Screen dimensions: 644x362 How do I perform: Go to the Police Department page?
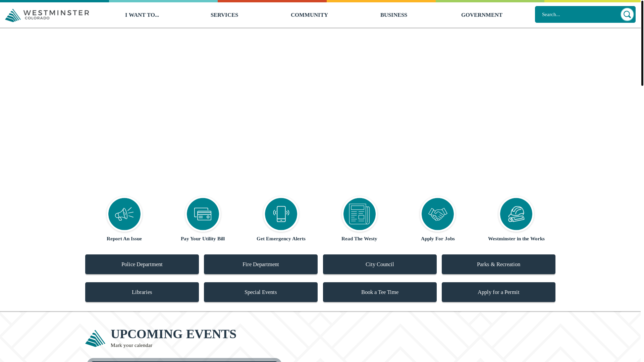click(142, 264)
